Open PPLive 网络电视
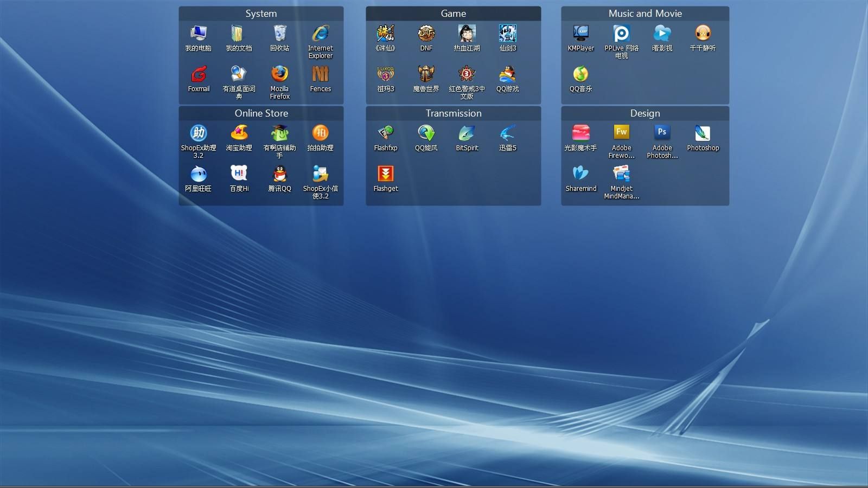The height and width of the screenshot is (488, 868). 621,34
